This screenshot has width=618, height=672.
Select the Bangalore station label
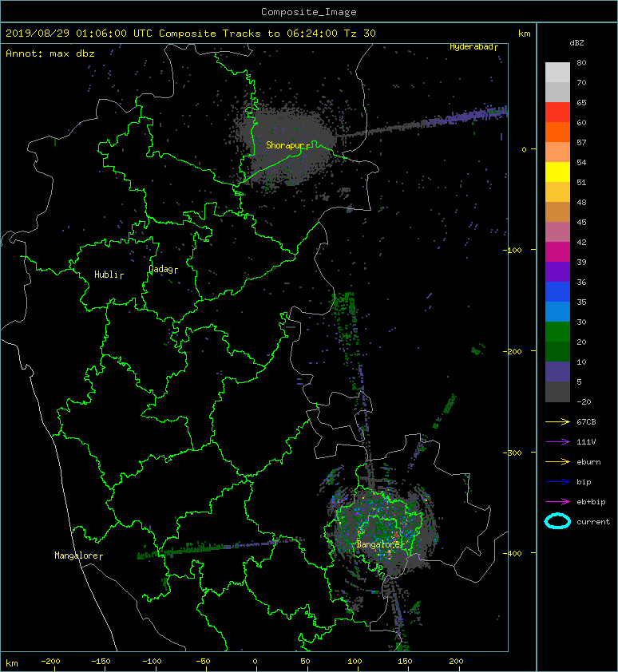click(380, 544)
